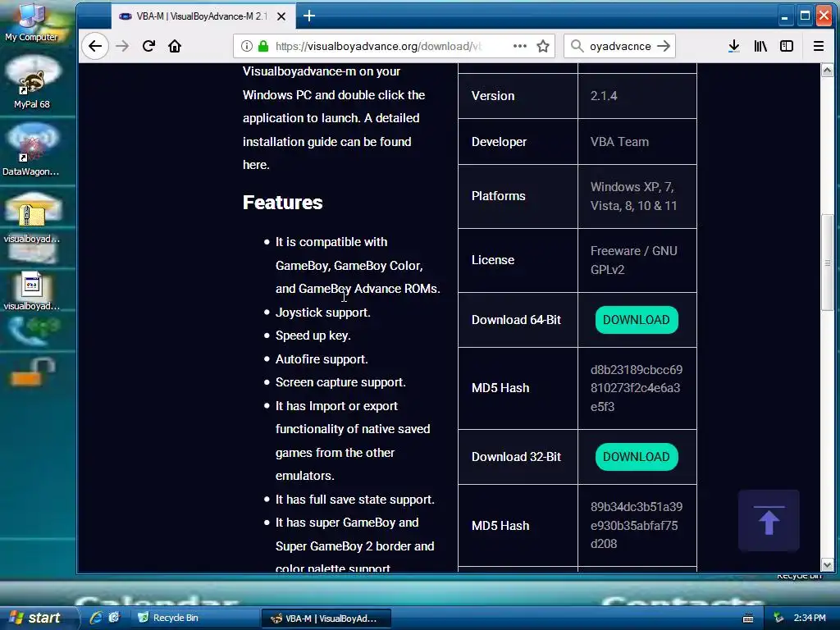Select the visualboyadvance exe file icon
840x630 pixels.
32,291
